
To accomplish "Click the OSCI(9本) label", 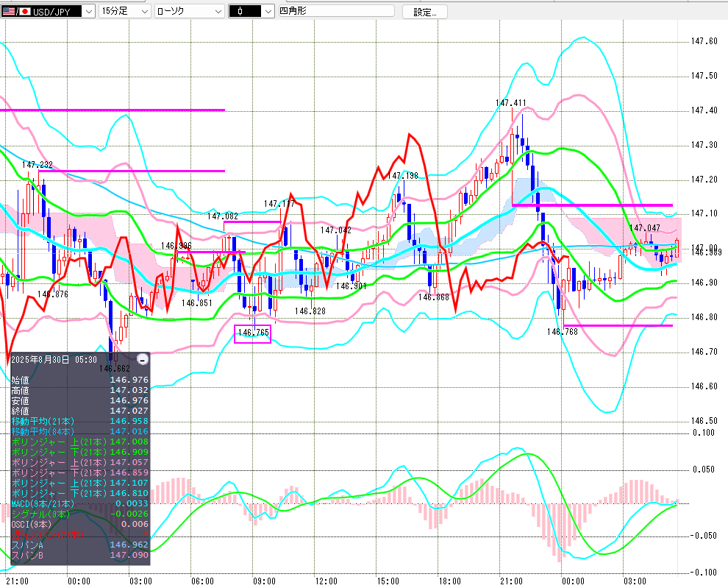I will click(32, 524).
